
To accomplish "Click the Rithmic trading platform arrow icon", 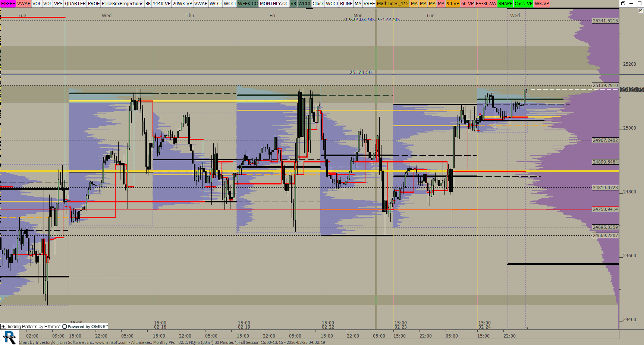I will point(3,326).
